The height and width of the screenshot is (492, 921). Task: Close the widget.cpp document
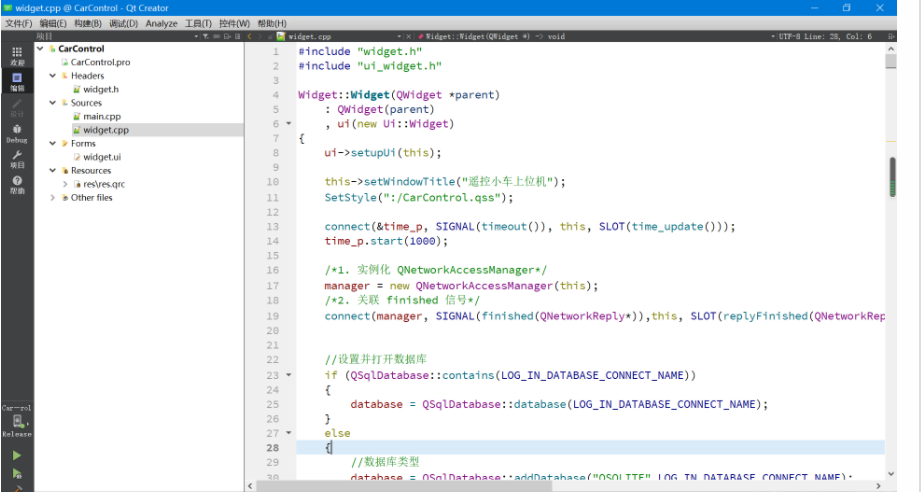[x=409, y=36]
